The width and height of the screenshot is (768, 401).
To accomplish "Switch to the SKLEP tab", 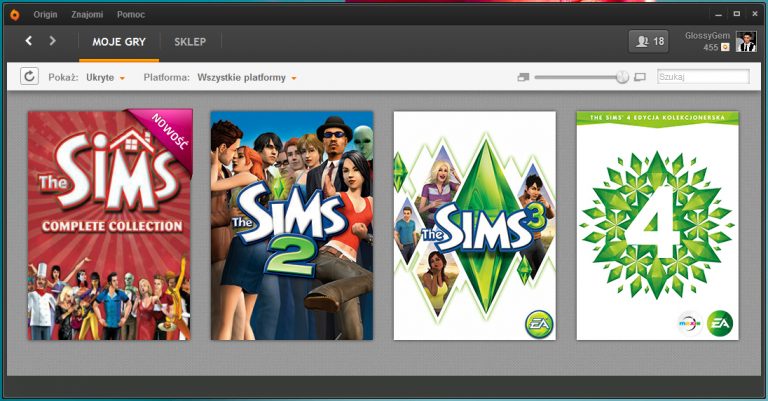I will [190, 42].
